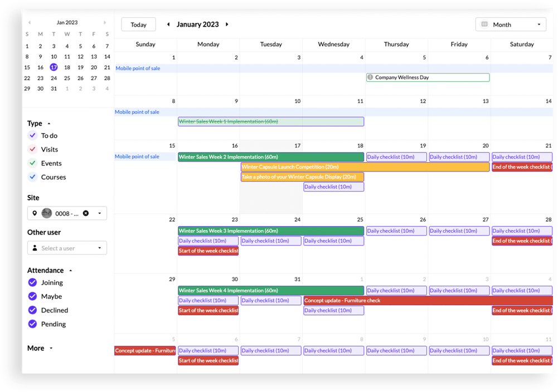Uncheck Declined under Attendance

click(32, 310)
